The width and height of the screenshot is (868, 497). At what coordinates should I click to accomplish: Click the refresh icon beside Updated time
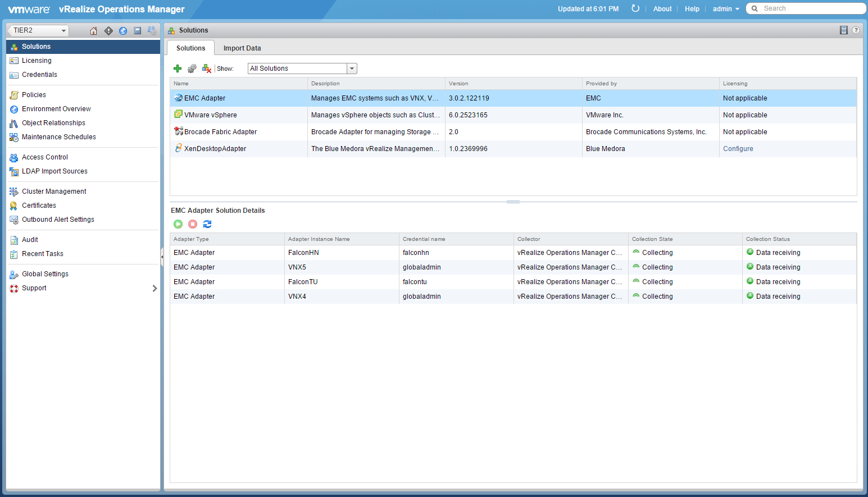click(635, 8)
